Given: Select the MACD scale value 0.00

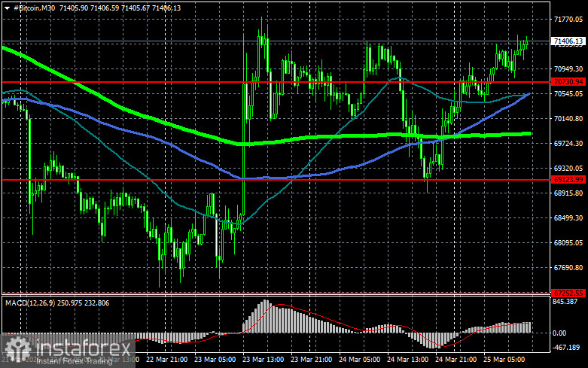Looking at the screenshot, I should pyautogui.click(x=559, y=333).
